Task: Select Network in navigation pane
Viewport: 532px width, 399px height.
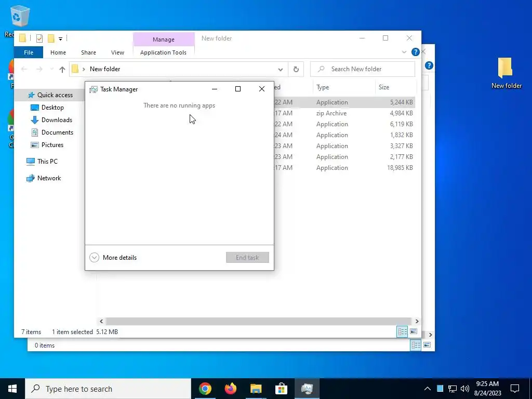Action: coord(49,178)
